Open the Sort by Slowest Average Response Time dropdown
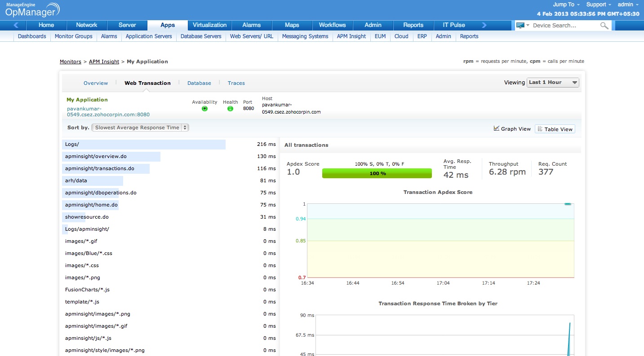 coord(140,127)
